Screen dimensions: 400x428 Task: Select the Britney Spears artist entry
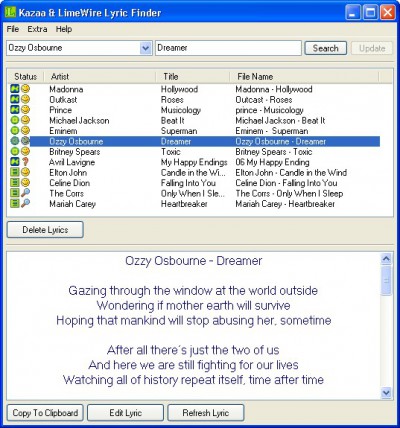pos(75,152)
